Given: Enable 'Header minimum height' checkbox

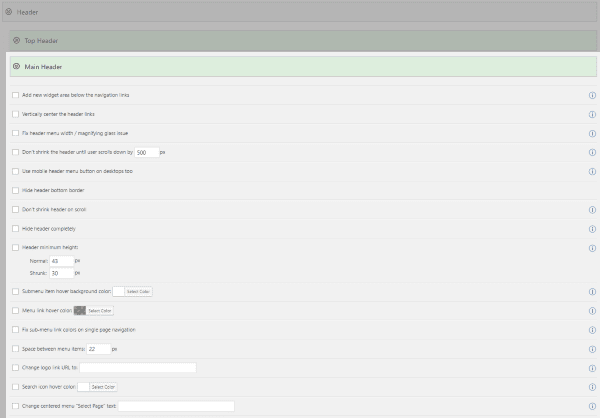Looking at the screenshot, I should [x=15, y=247].
